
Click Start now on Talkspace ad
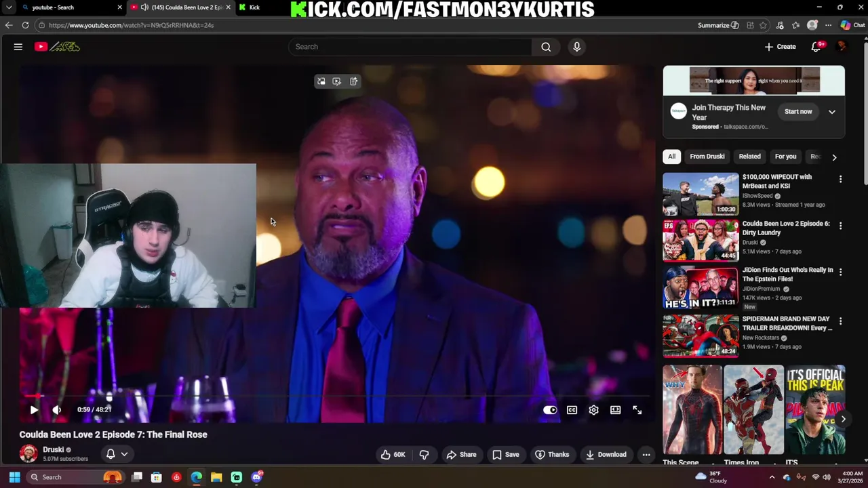click(798, 111)
